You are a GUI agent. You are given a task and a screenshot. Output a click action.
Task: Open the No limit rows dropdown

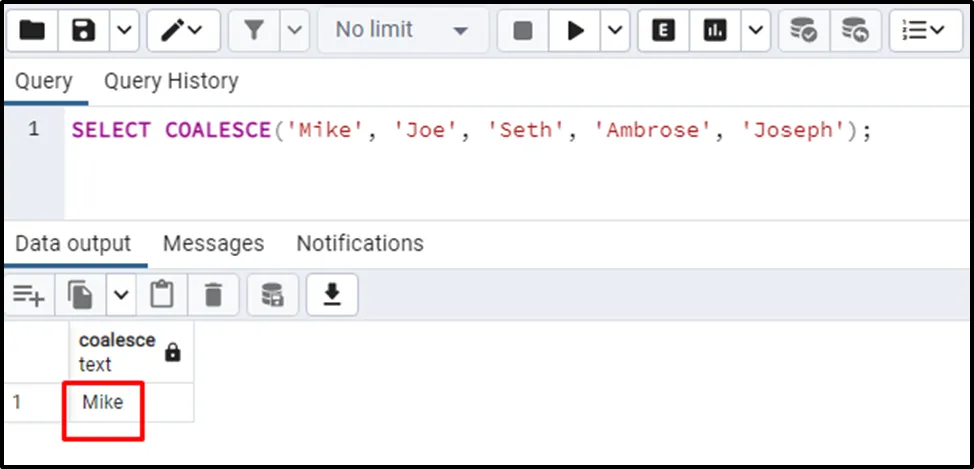[402, 31]
